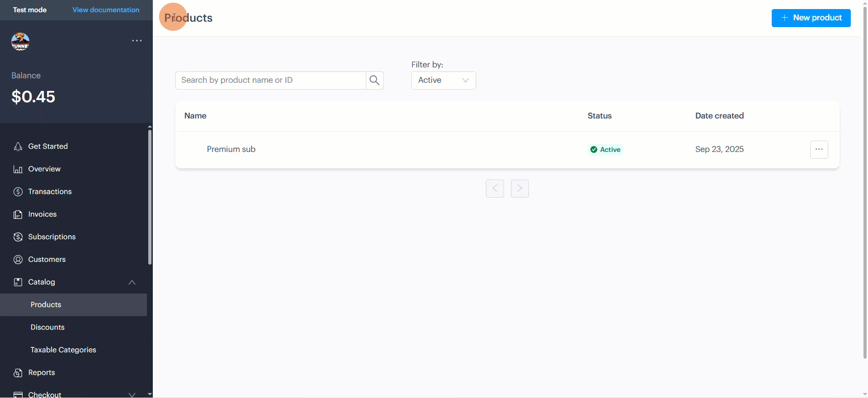Click the Active status badge
Image resolution: width=868 pixels, height=398 pixels.
605,150
